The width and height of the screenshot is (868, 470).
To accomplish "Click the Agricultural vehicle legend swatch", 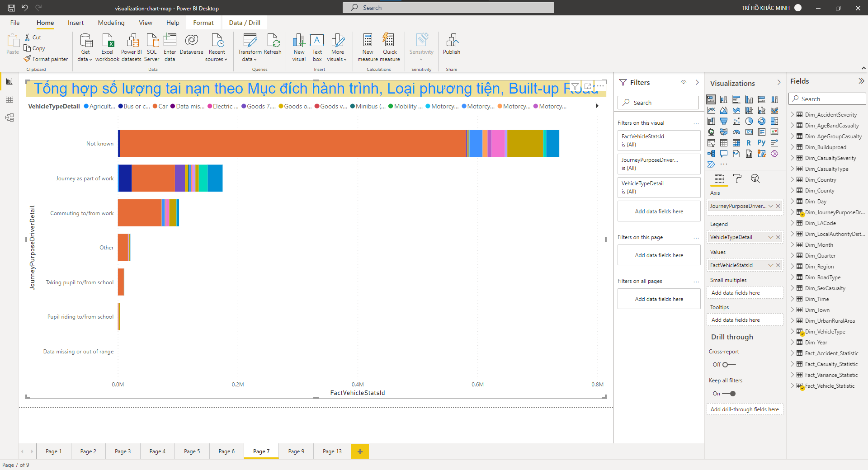I will pos(86,107).
